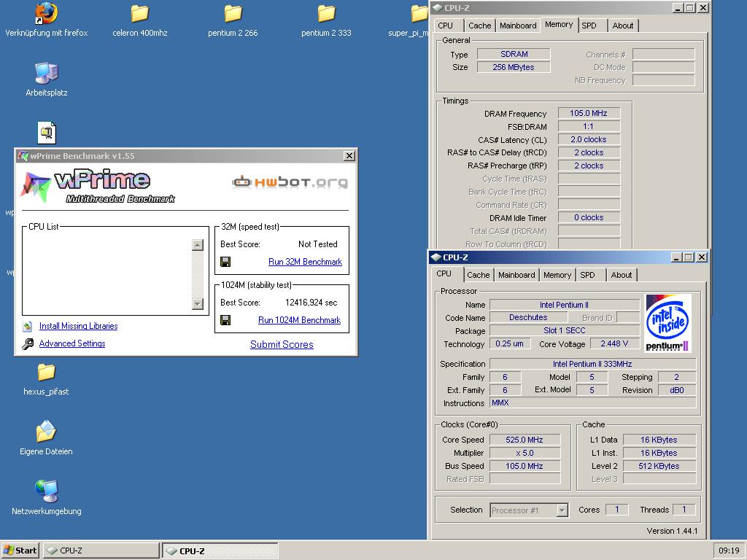Open the celeron 400mhz folder
Screen dimensions: 747x560
(139, 13)
